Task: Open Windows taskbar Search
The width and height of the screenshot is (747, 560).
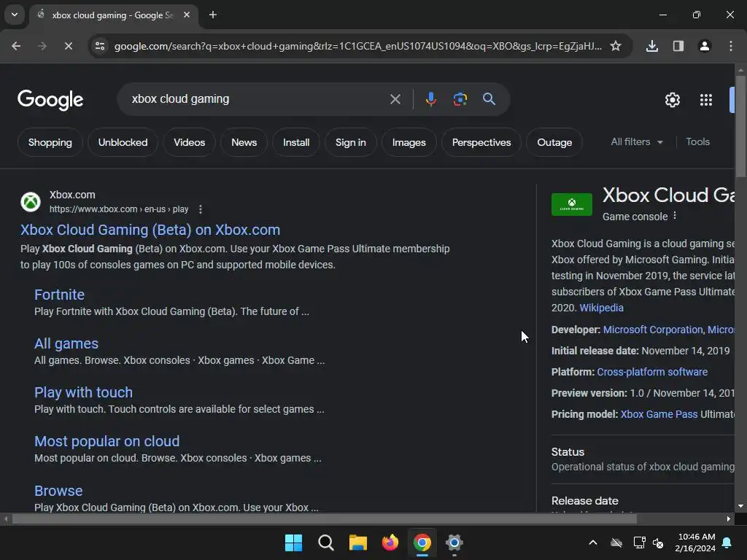Action: click(x=326, y=542)
